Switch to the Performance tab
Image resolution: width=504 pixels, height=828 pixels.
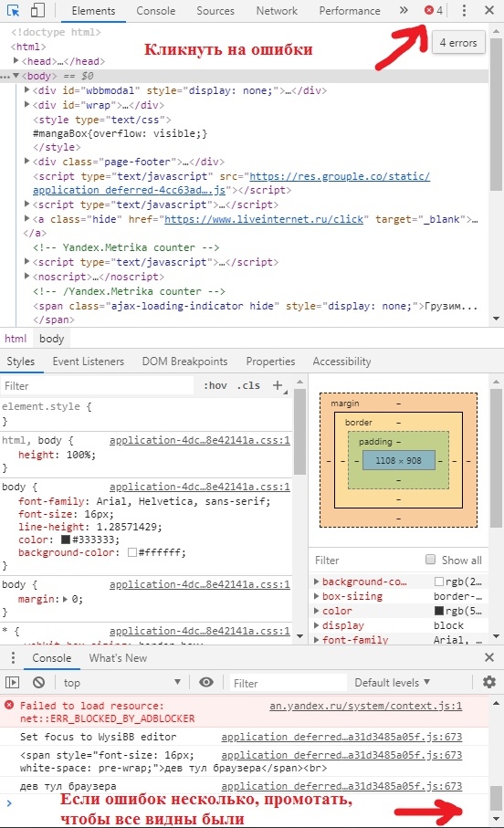point(349,11)
